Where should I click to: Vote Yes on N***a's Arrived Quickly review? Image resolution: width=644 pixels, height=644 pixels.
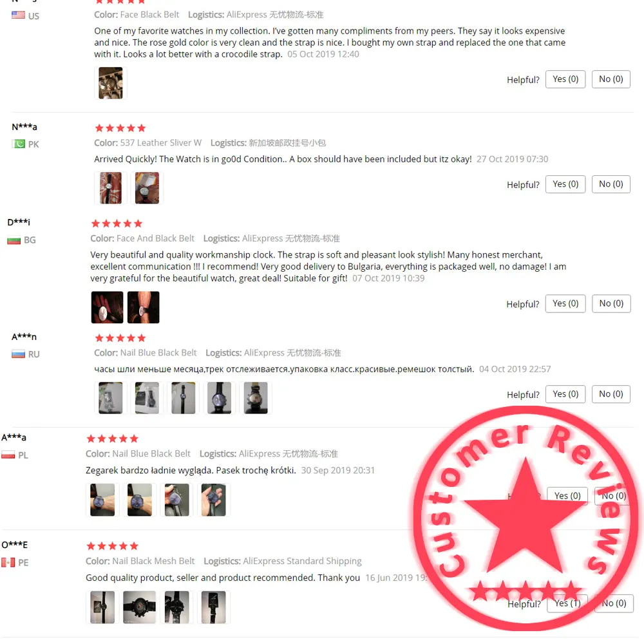565,184
